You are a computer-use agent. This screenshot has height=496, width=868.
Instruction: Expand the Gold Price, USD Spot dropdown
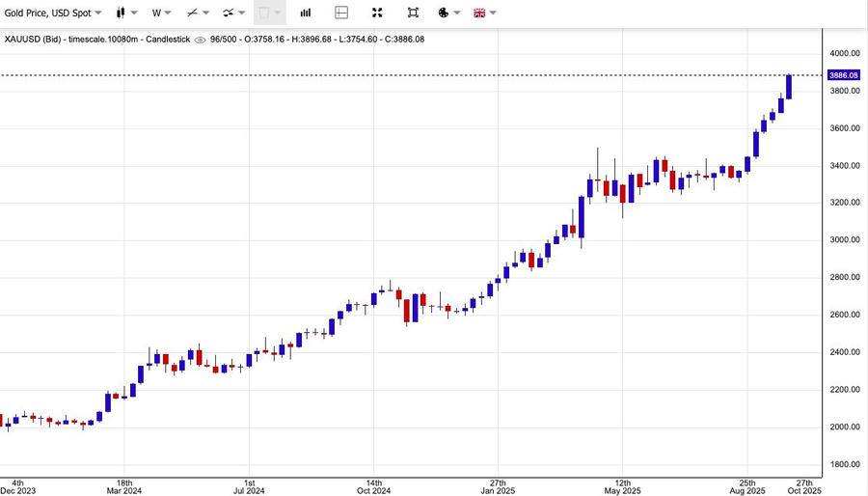[x=53, y=14]
